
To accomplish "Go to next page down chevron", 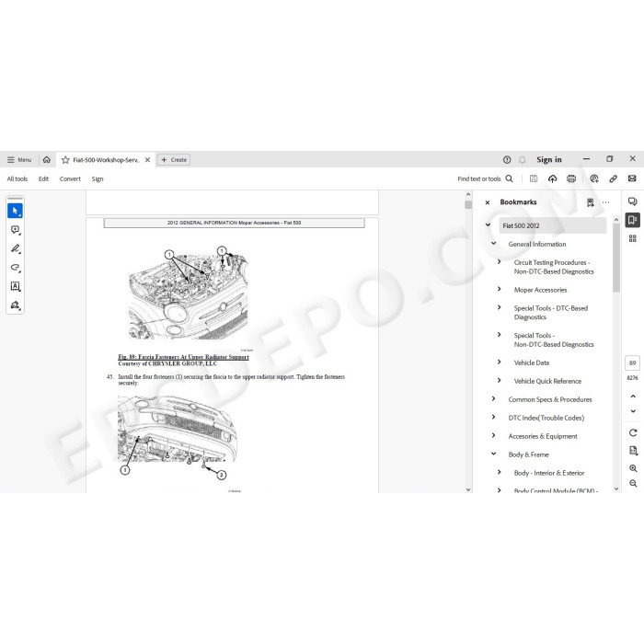I will pyautogui.click(x=633, y=411).
